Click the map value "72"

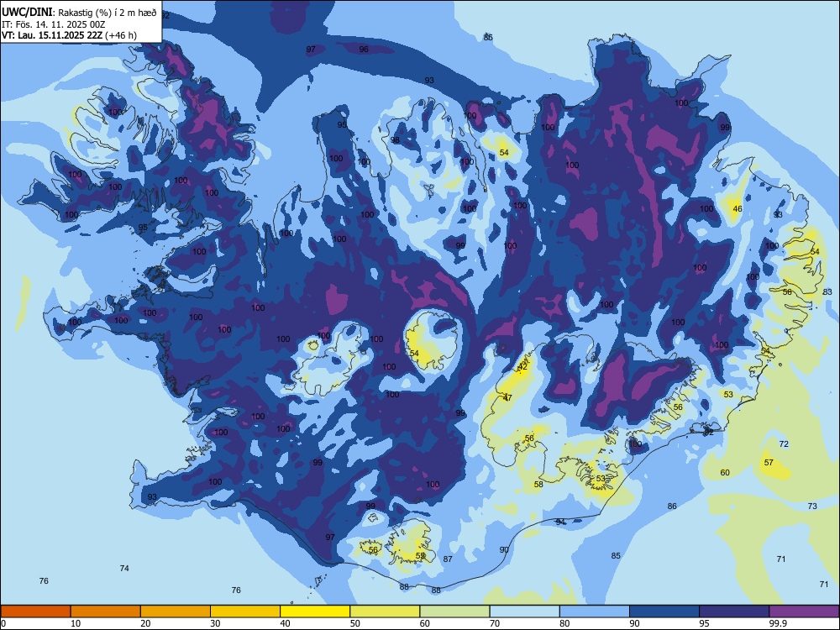784,444
